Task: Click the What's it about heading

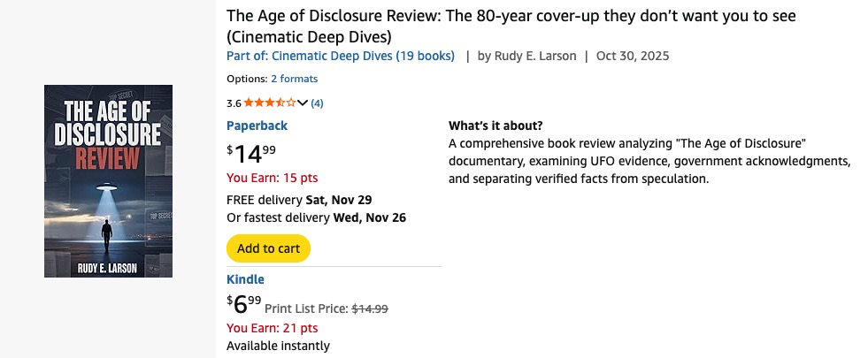Action: [x=495, y=126]
